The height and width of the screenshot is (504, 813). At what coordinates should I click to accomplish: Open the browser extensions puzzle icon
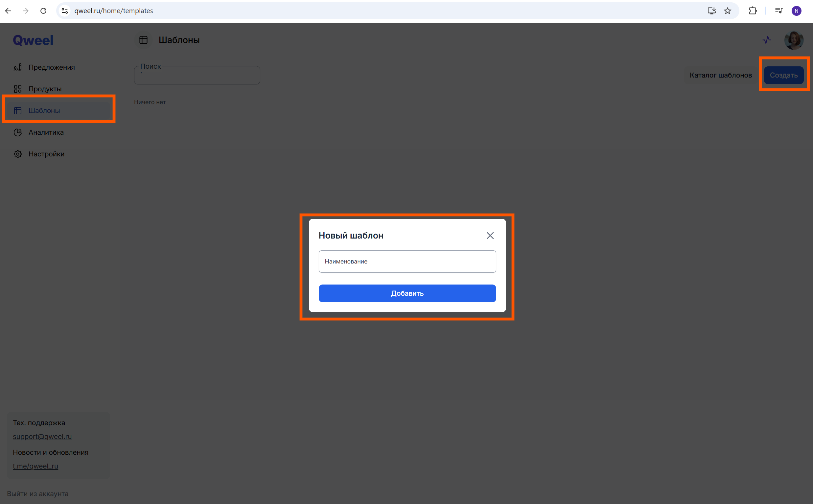click(752, 11)
